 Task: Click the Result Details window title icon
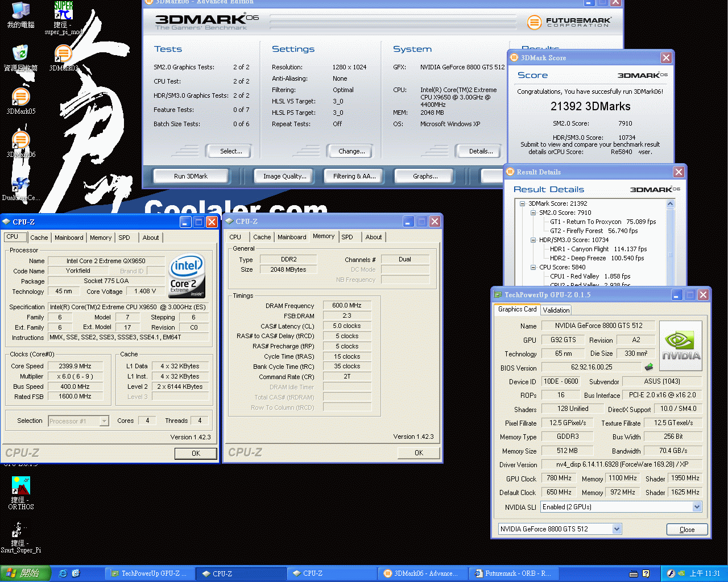[510, 172]
